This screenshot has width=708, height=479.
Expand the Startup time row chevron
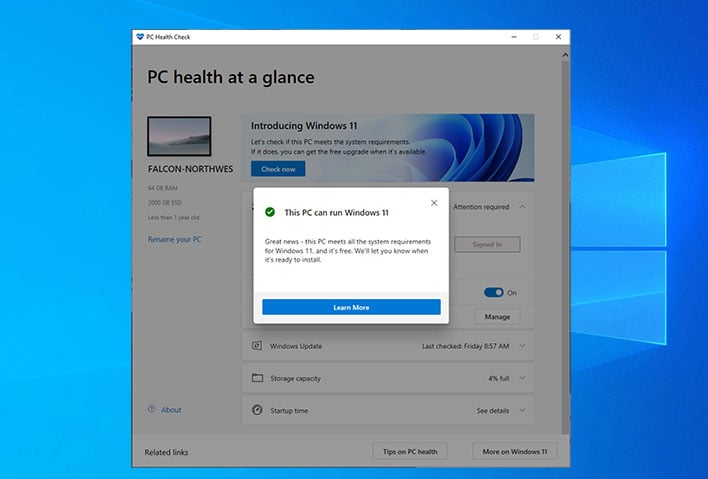522,410
